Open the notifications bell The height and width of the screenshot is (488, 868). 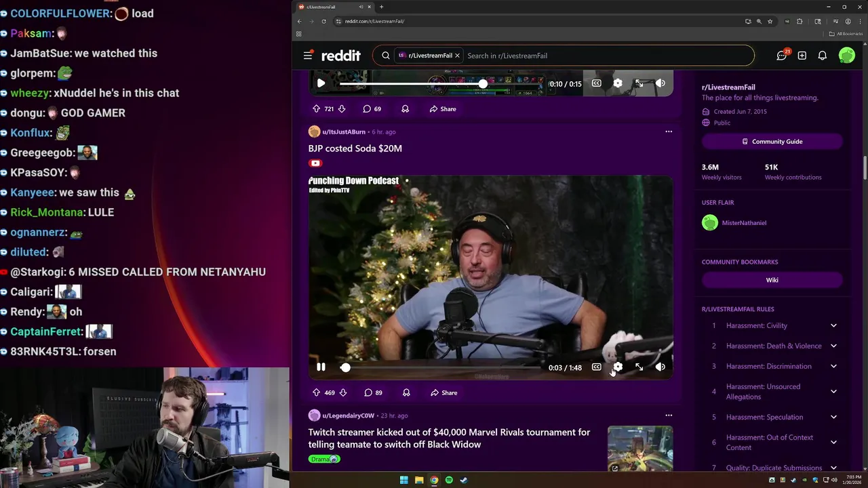pyautogui.click(x=823, y=56)
